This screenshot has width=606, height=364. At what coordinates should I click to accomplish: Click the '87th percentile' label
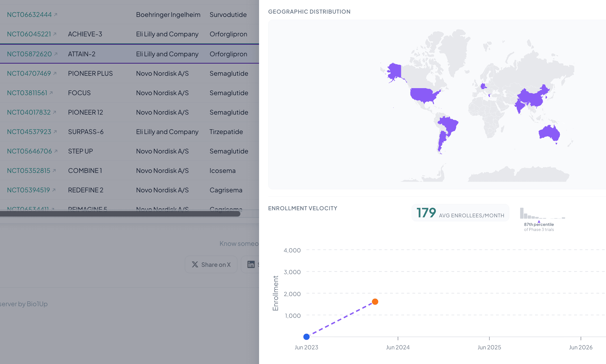(539, 224)
